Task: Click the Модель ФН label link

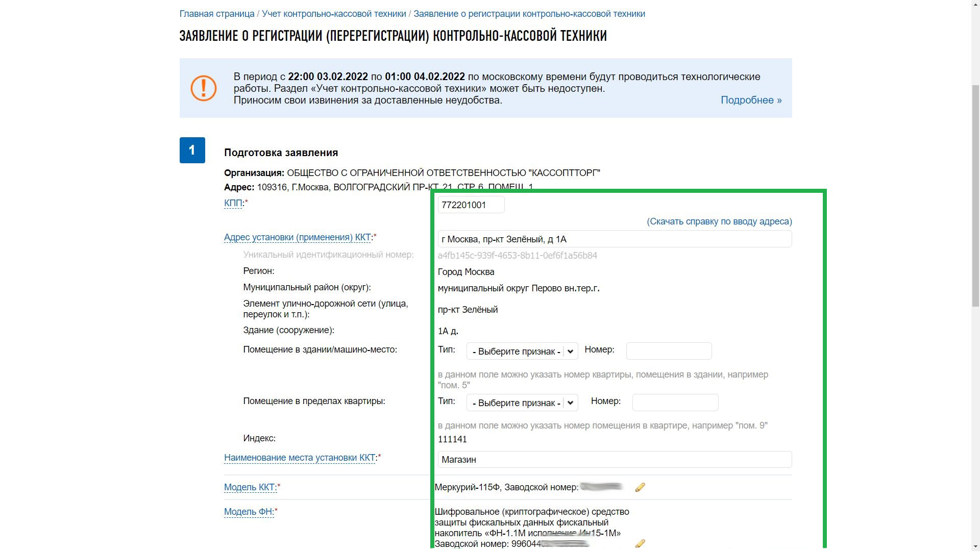Action: click(x=249, y=512)
